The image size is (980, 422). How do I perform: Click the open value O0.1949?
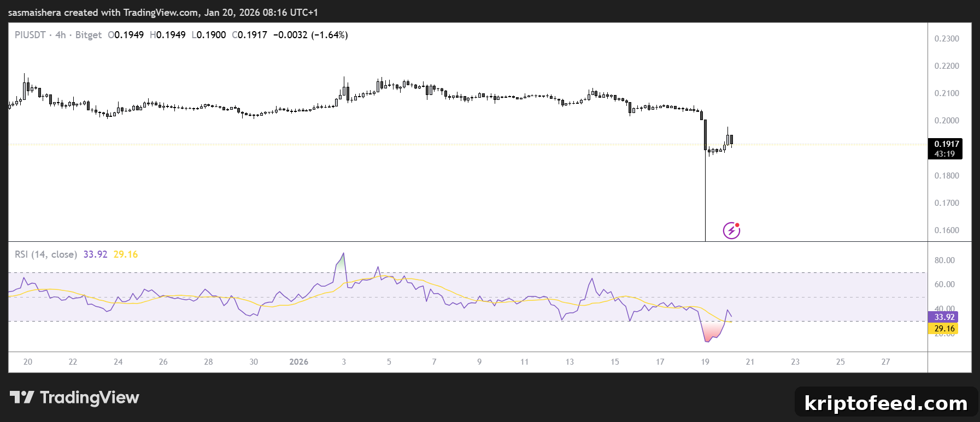click(126, 35)
